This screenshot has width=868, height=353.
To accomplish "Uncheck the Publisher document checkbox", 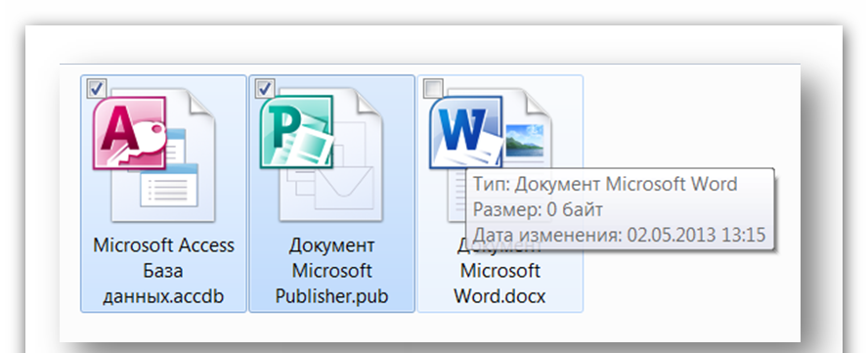I will tap(265, 88).
